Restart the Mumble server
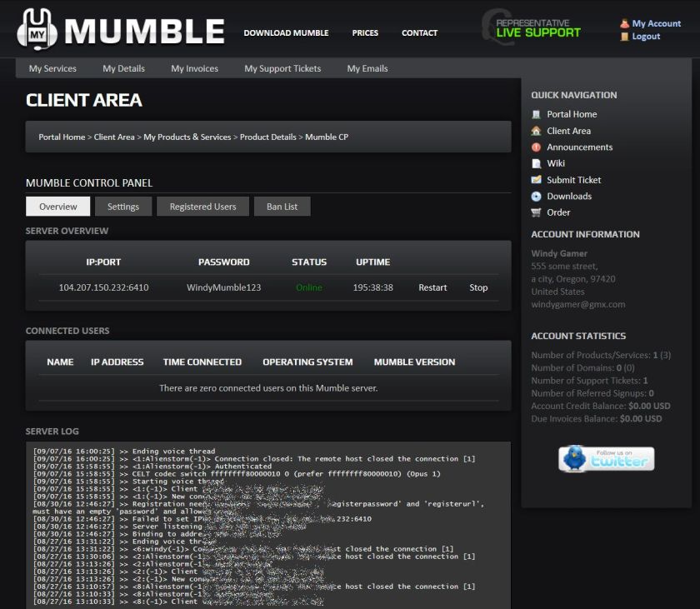Screen dimensions: 700x609 (x=432, y=287)
